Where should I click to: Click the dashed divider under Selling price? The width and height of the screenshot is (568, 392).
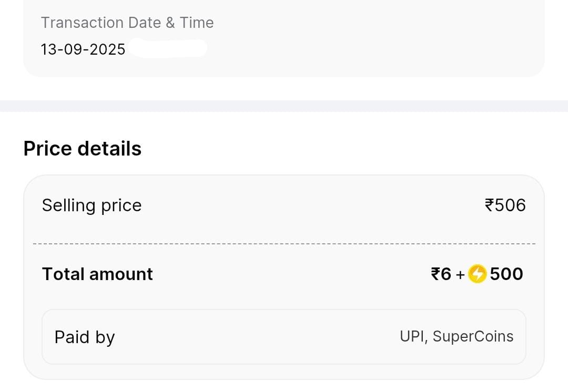(284, 244)
